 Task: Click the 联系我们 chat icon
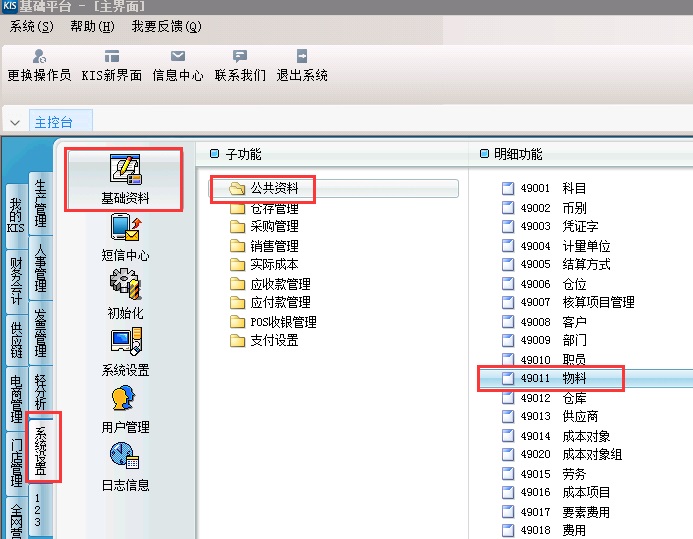[240, 56]
